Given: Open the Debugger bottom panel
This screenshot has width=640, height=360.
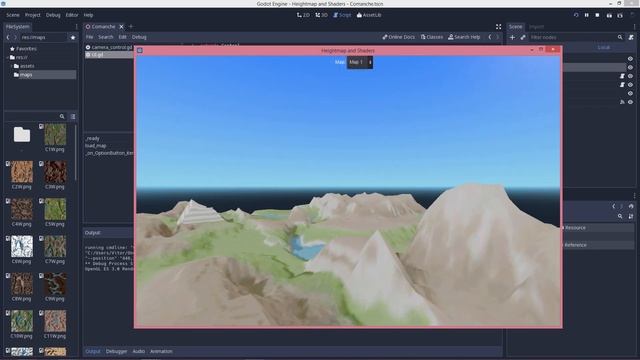Looking at the screenshot, I should 116,351.
